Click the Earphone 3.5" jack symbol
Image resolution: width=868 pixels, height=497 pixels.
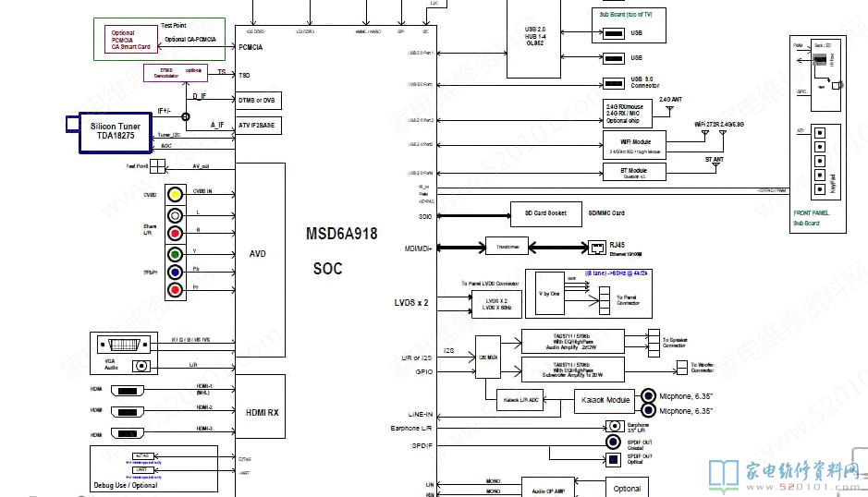coord(614,426)
